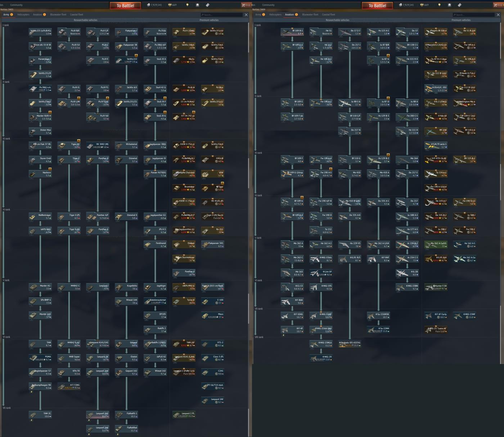
Task: Expand the Pz.III L/M vehicle group
Action: [69, 103]
